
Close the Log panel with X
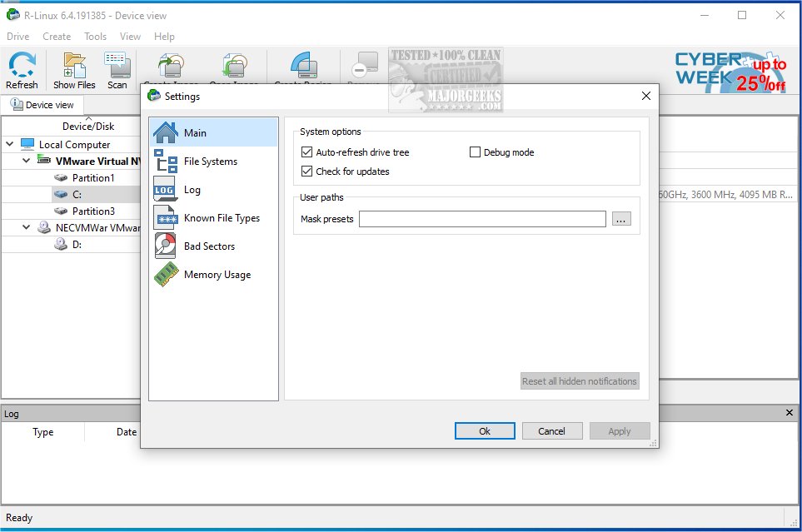tap(790, 412)
